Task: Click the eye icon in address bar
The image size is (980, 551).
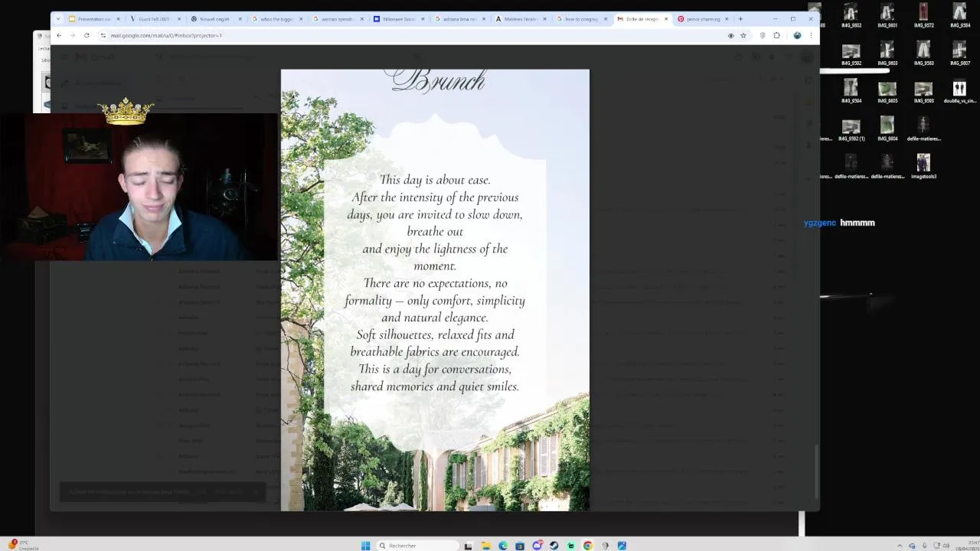Action: (730, 35)
